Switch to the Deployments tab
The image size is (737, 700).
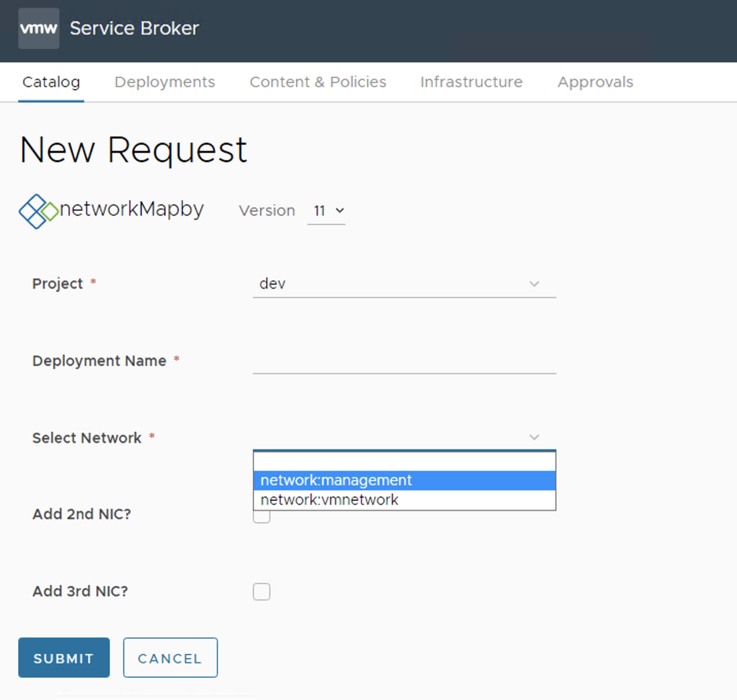click(165, 82)
